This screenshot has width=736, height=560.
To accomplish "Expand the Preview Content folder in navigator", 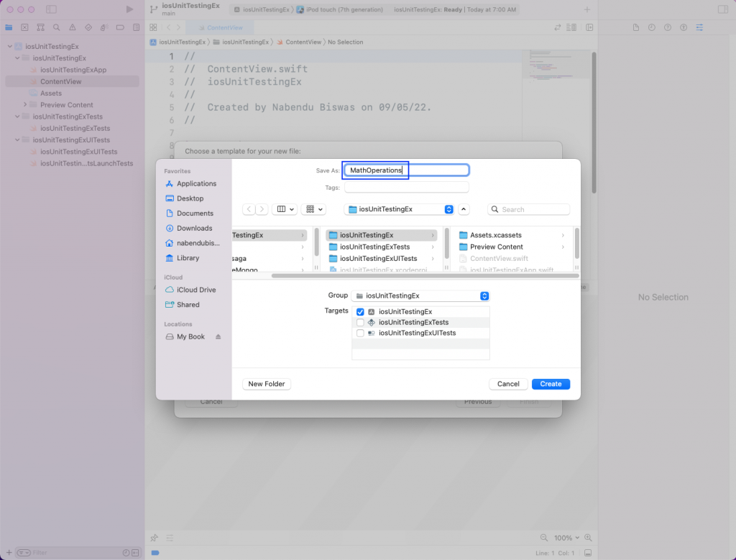I will pyautogui.click(x=25, y=105).
